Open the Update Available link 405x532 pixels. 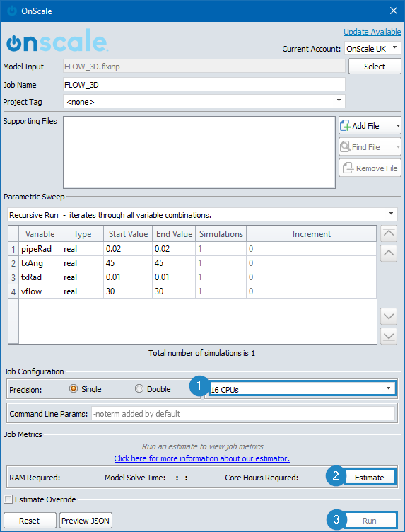[372, 32]
